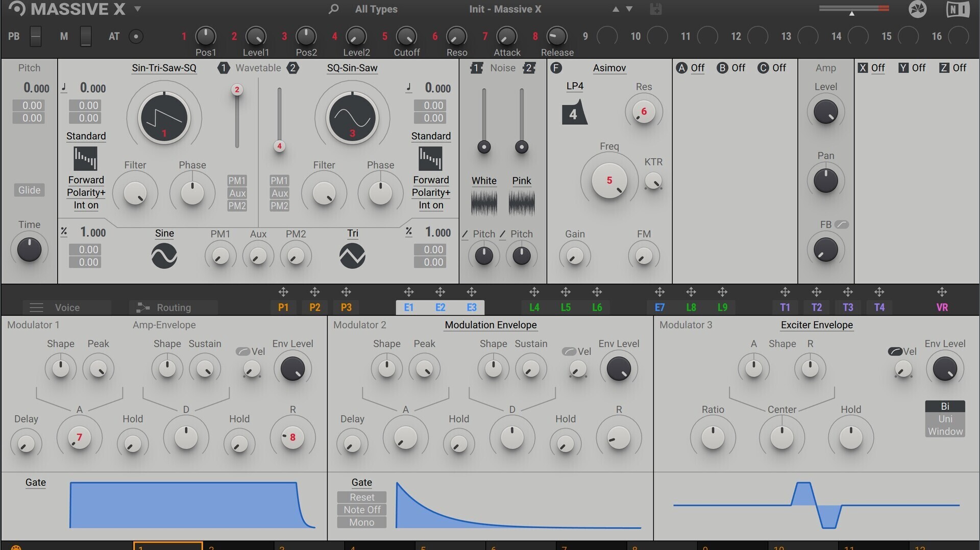This screenshot has height=550, width=980.
Task: Open the Voice page
Action: tap(66, 308)
